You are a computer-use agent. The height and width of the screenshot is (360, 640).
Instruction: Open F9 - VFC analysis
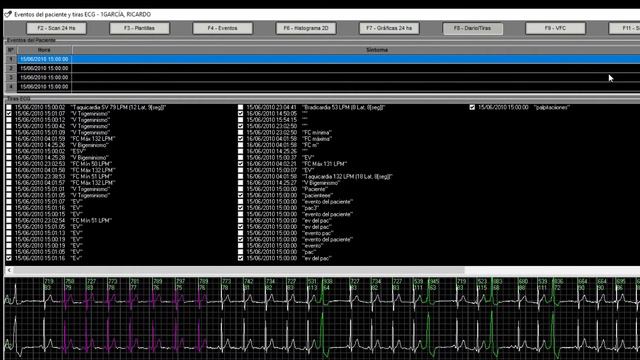[x=556, y=28]
